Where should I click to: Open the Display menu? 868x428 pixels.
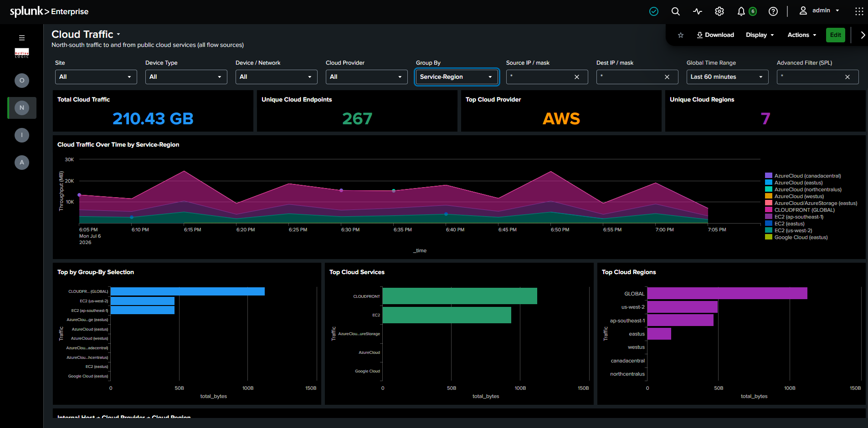760,35
